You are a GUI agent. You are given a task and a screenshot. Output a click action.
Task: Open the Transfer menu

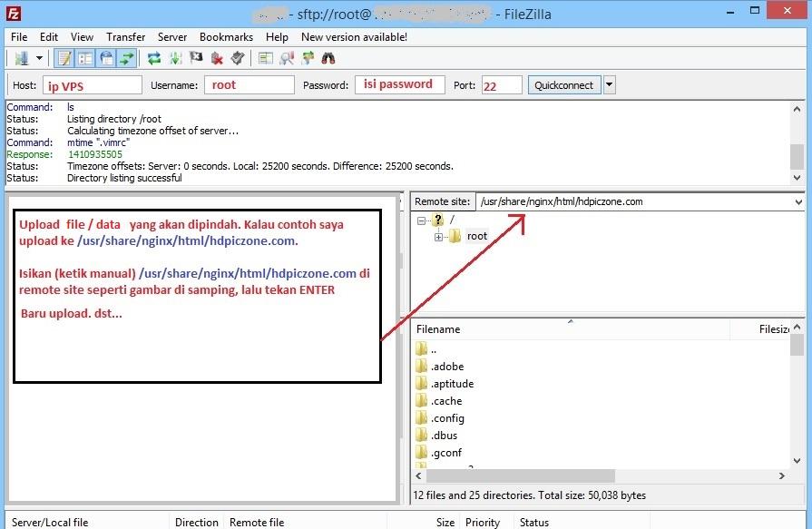point(126,37)
